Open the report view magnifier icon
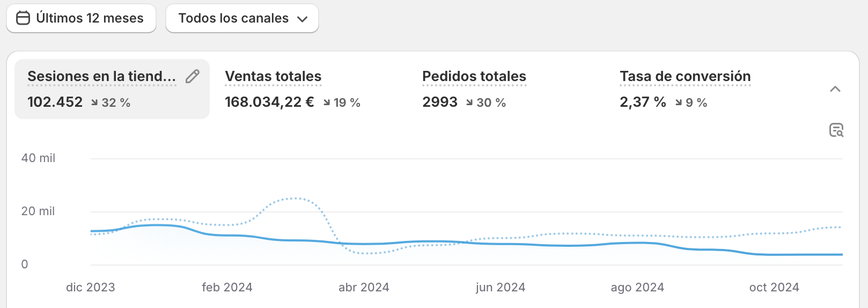The width and height of the screenshot is (868, 308). pyautogui.click(x=836, y=130)
